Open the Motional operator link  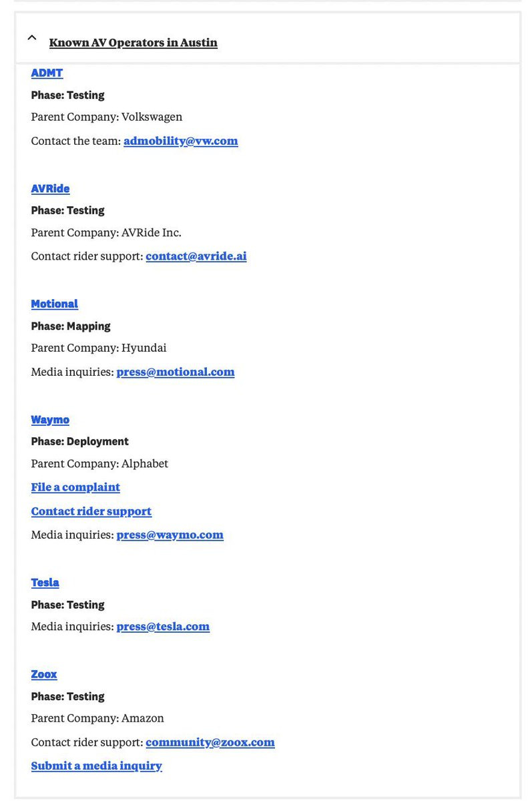coord(54,304)
